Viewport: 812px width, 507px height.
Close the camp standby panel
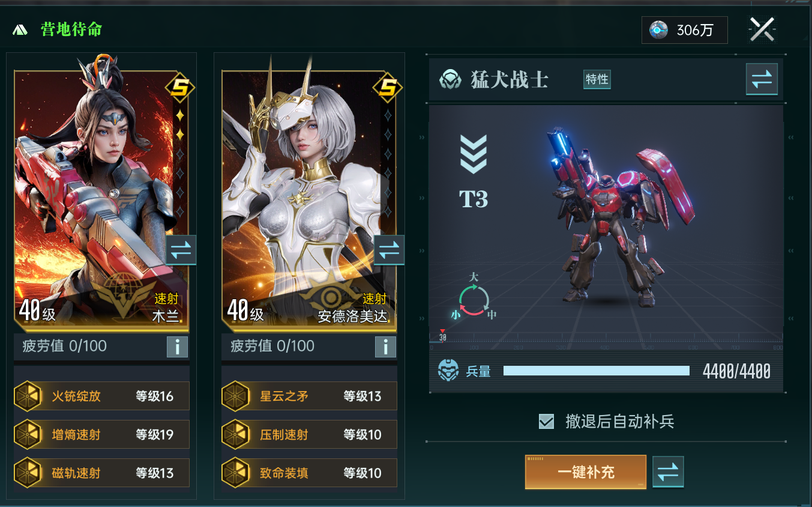click(x=762, y=29)
